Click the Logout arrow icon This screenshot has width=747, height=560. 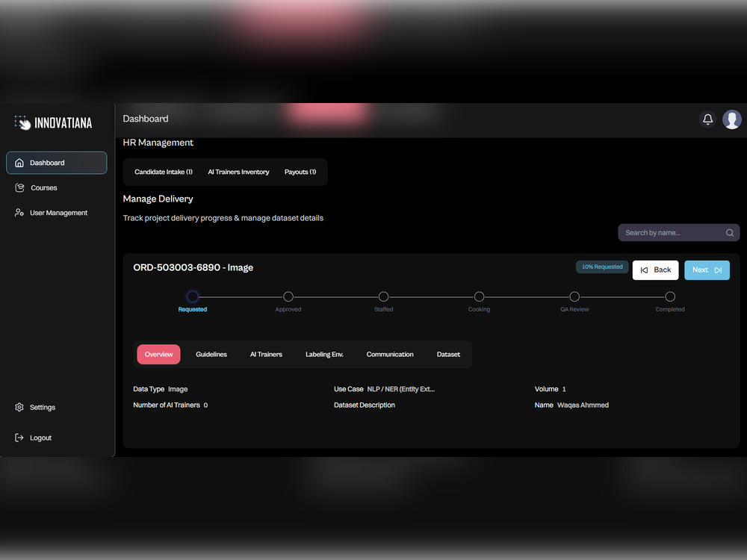click(x=19, y=438)
